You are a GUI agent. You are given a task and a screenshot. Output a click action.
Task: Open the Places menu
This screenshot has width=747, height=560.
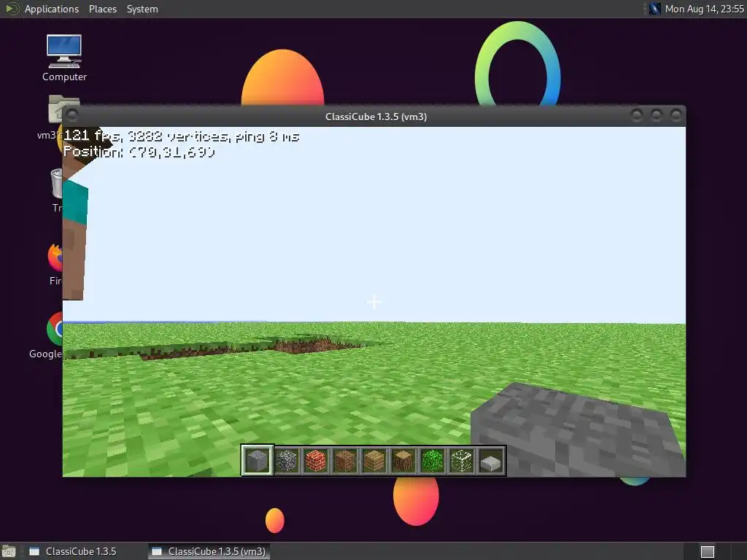tap(102, 9)
